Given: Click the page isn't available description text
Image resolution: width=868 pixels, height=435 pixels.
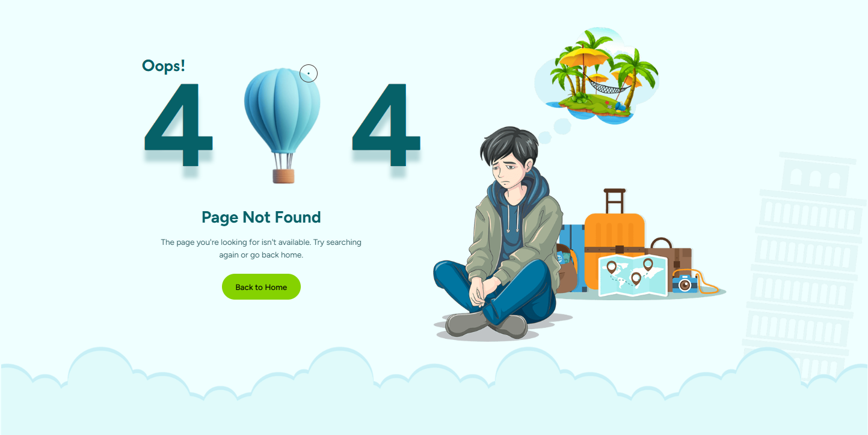Looking at the screenshot, I should tap(261, 248).
